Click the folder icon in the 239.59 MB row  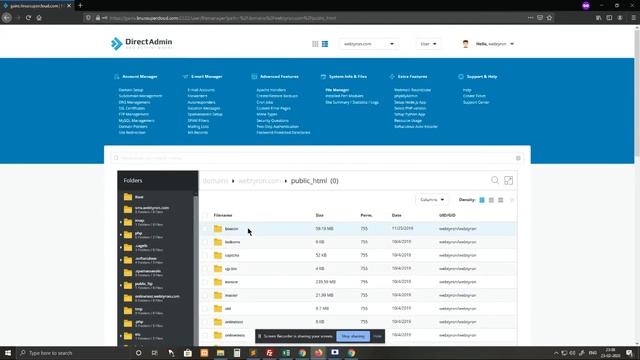(x=218, y=282)
